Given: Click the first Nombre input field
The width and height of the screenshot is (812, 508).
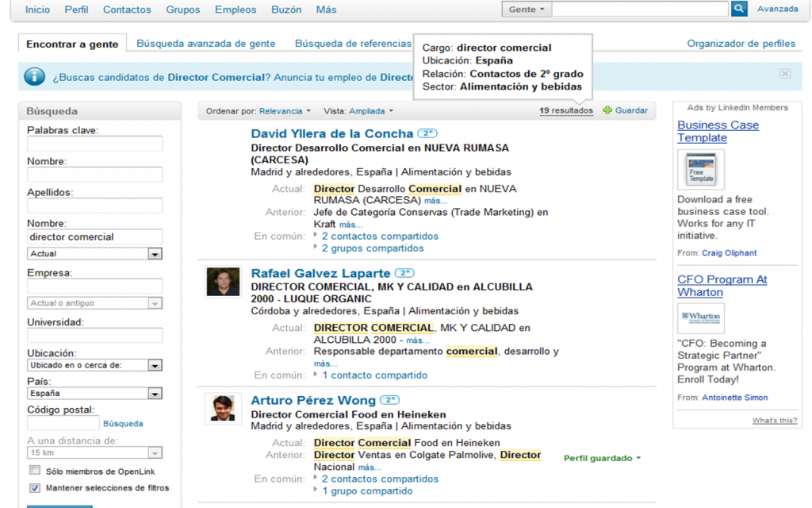Looking at the screenshot, I should click(95, 175).
